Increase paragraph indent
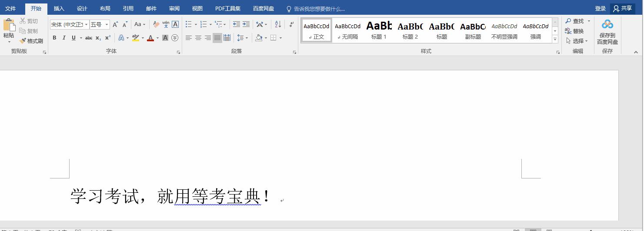644x231 pixels. point(246,25)
